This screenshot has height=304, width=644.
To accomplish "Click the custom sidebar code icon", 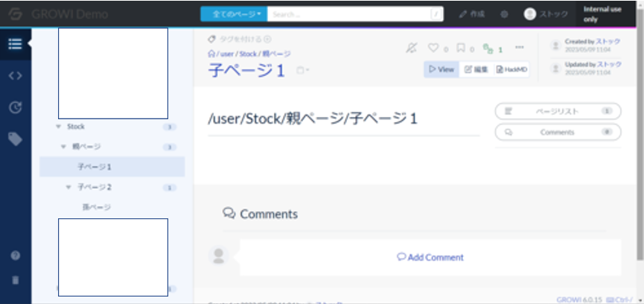I will [15, 75].
